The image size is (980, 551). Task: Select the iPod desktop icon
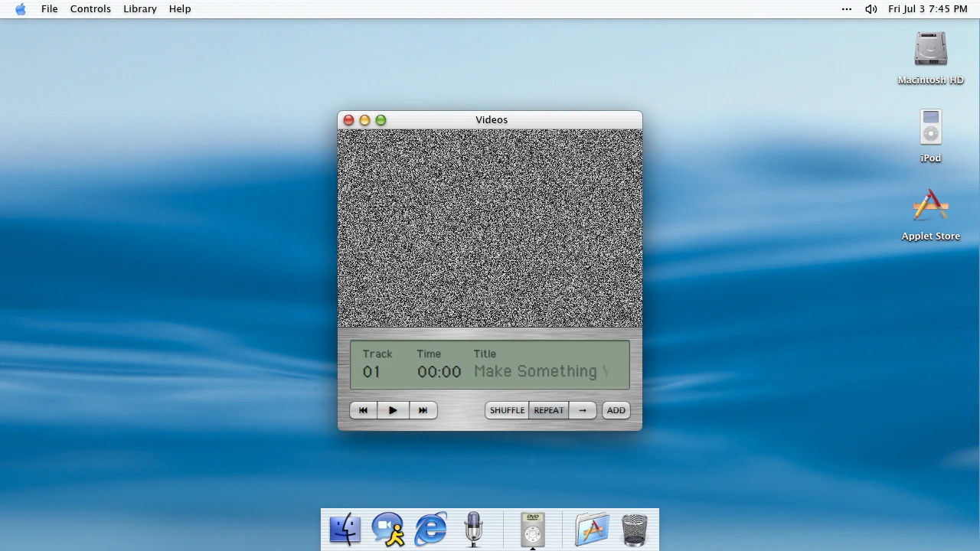931,135
